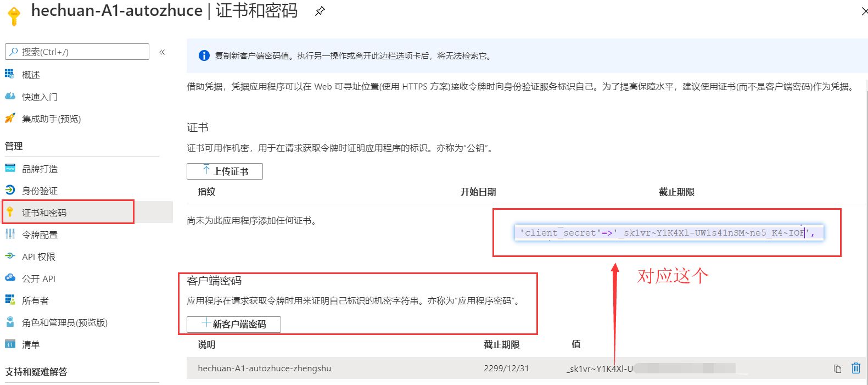This screenshot has height=385, width=868.
Task: Open 身份验证 in the sidebar
Action: pos(40,191)
